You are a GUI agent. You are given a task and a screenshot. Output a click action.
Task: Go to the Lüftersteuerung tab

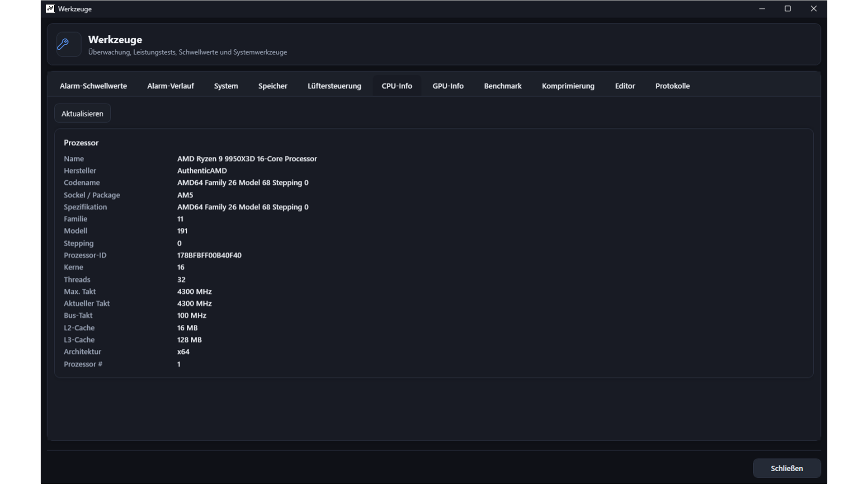(x=335, y=86)
